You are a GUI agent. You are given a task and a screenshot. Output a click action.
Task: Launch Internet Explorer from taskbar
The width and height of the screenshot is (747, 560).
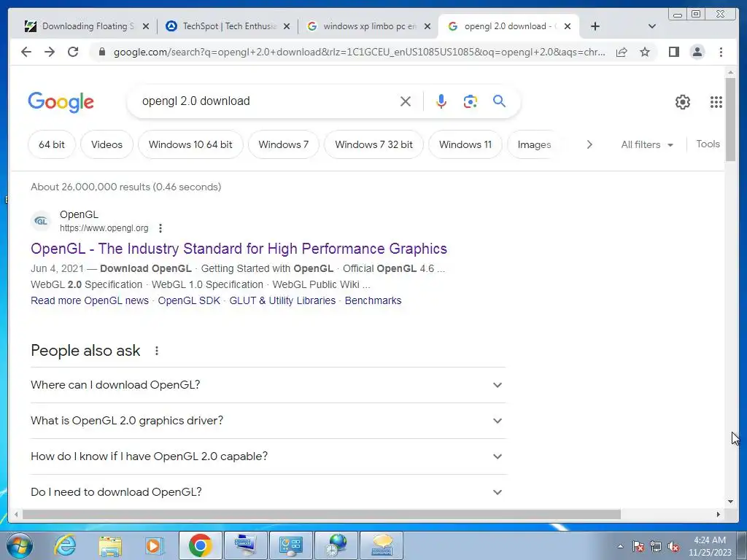click(x=65, y=545)
